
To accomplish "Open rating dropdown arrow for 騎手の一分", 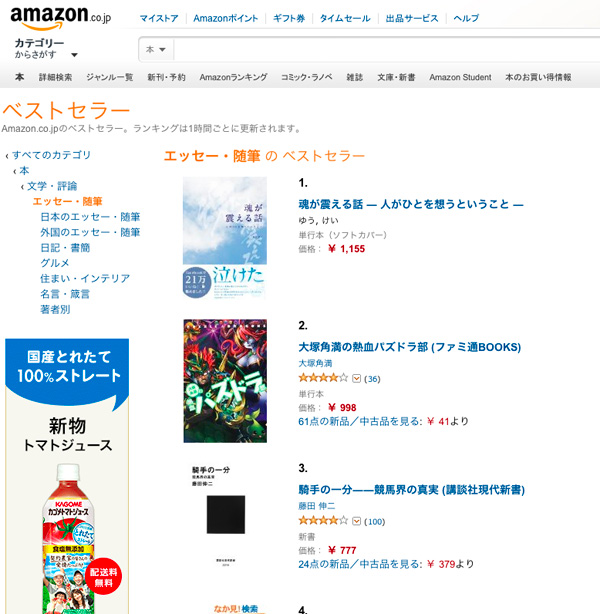I will pyautogui.click(x=356, y=521).
